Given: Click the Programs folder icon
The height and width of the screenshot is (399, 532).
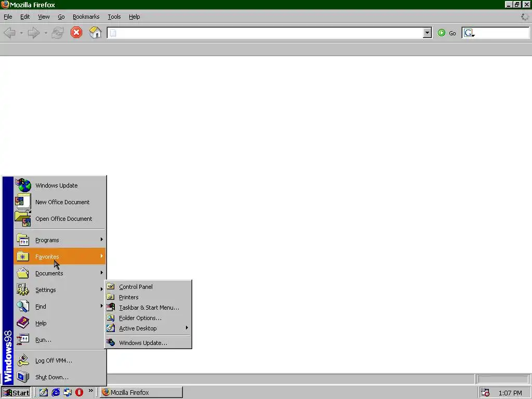Looking at the screenshot, I should click(23, 240).
